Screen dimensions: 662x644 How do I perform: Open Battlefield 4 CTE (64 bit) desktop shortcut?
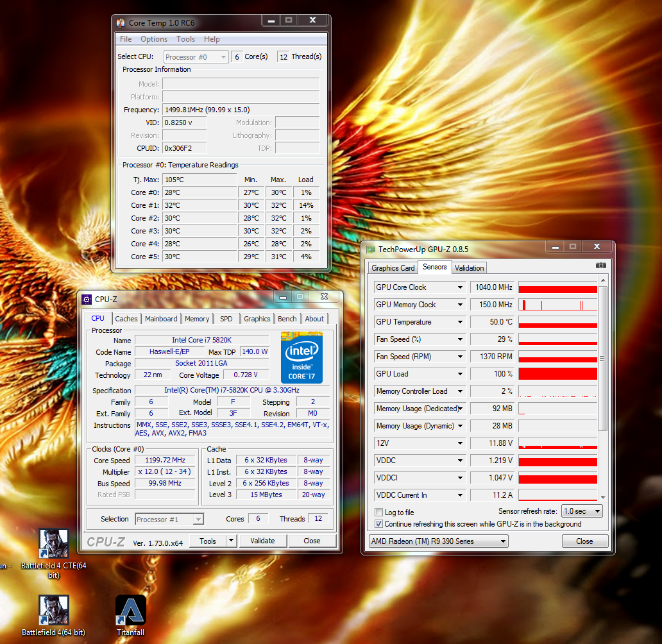pos(54,554)
